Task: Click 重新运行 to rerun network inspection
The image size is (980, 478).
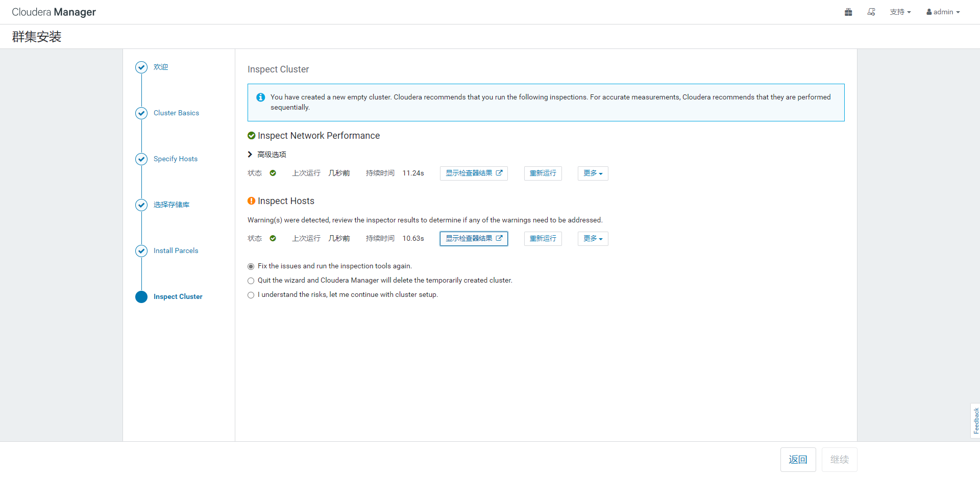Action: 543,173
